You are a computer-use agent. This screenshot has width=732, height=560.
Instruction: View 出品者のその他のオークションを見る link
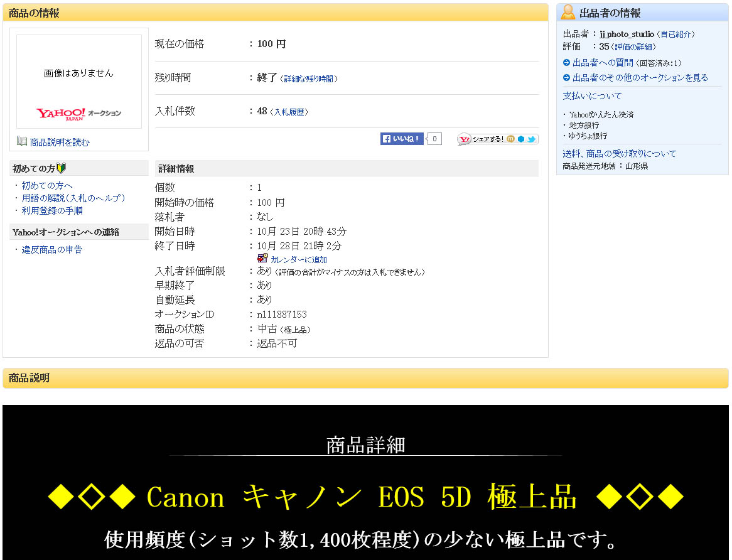(640, 77)
